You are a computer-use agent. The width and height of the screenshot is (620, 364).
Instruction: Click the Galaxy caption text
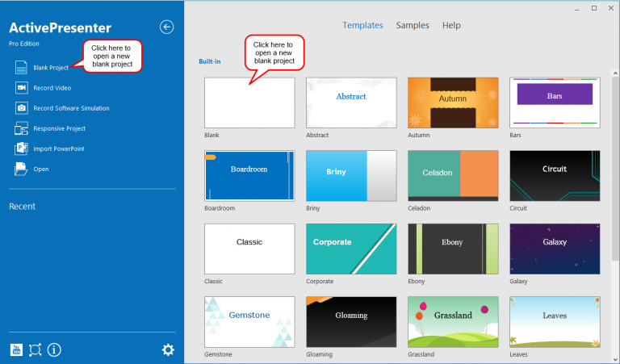point(518,282)
